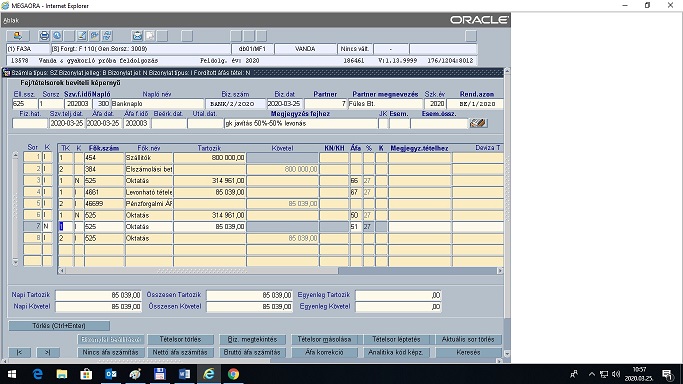This screenshot has width=683, height=384.
Task: Click the eraser icon beside the Esem.össz. field
Action: click(x=478, y=123)
